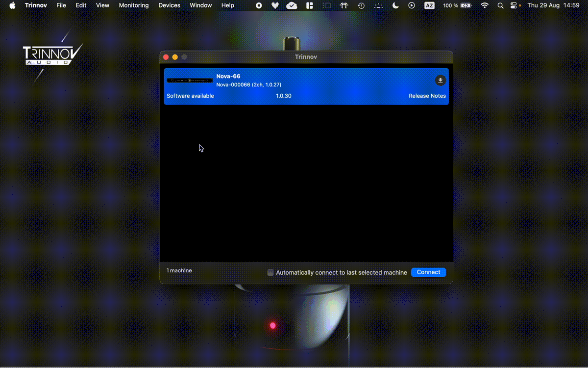Click the yellow minimize window button

click(x=175, y=57)
